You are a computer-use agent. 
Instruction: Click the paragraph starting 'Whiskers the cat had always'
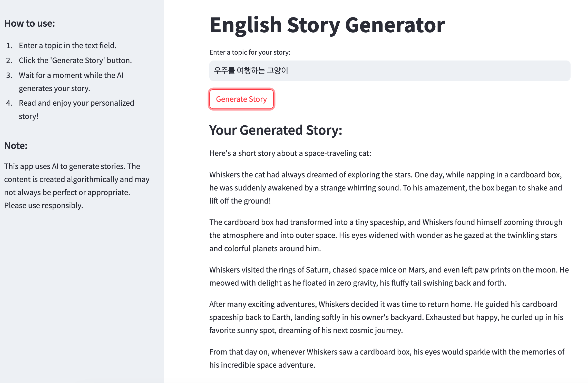(x=386, y=188)
